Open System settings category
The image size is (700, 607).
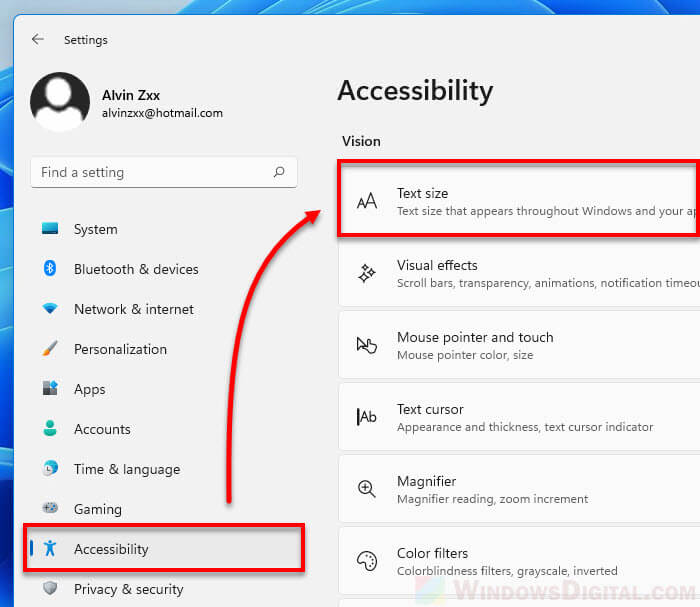tap(164, 229)
